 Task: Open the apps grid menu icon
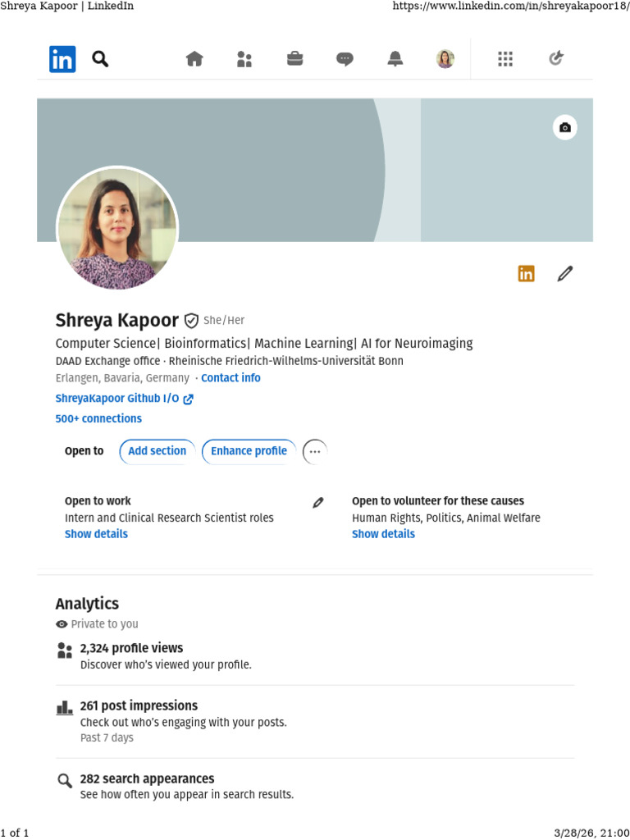pyautogui.click(x=505, y=59)
